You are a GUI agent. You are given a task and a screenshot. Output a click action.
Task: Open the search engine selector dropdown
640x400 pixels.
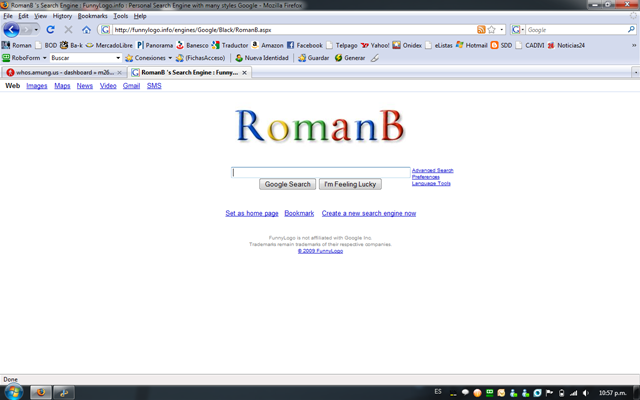[518, 30]
